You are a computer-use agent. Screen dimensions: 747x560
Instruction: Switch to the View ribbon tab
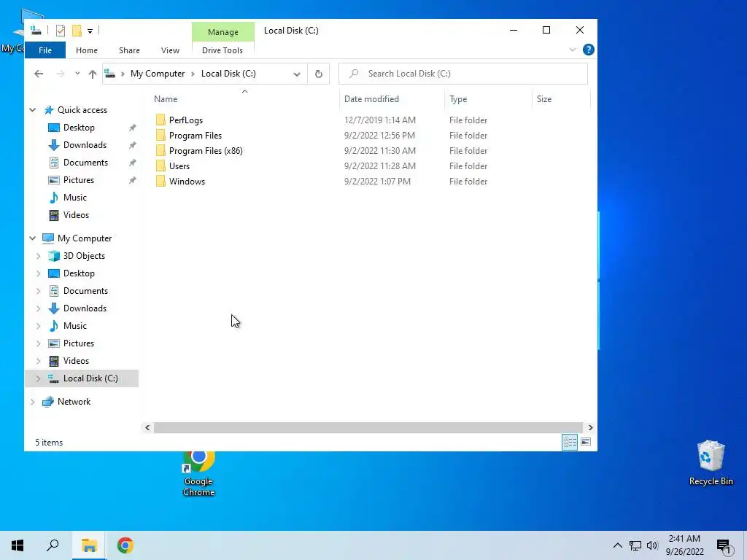[x=170, y=50]
